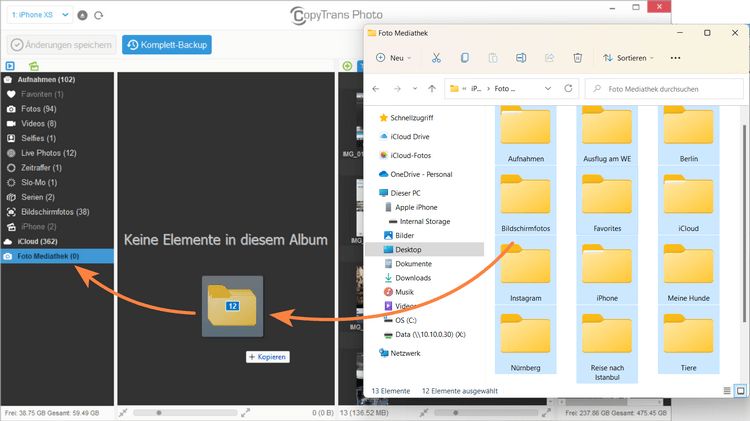Viewport: 750px width, 421px height.
Task: Click the enlarge thumbnails icon in the left pane
Action: pyautogui.click(x=245, y=412)
